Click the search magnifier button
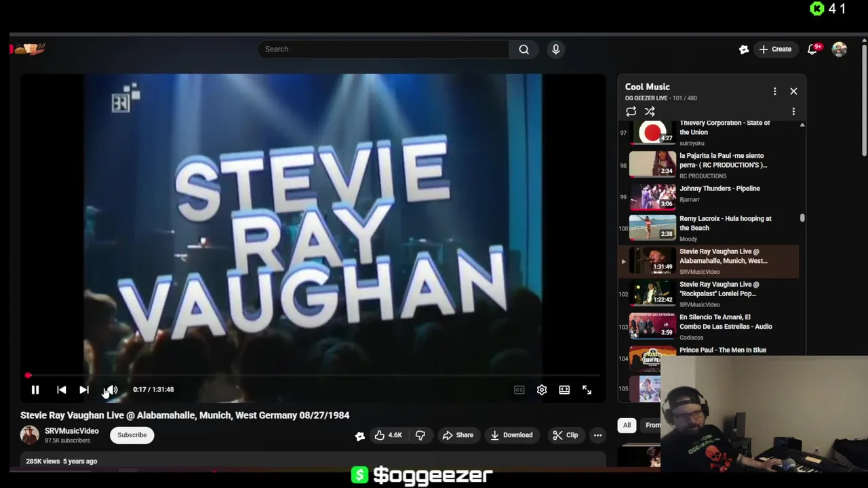 (524, 49)
